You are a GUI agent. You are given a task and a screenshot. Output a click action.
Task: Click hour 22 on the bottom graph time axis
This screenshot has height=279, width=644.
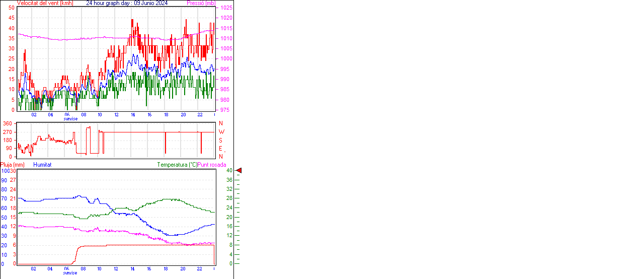(199, 269)
